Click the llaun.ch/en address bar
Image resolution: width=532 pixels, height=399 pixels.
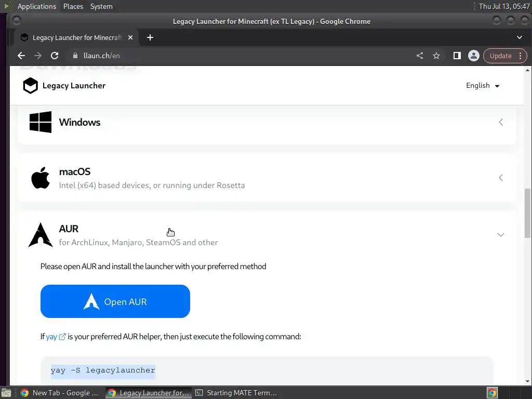point(237,56)
